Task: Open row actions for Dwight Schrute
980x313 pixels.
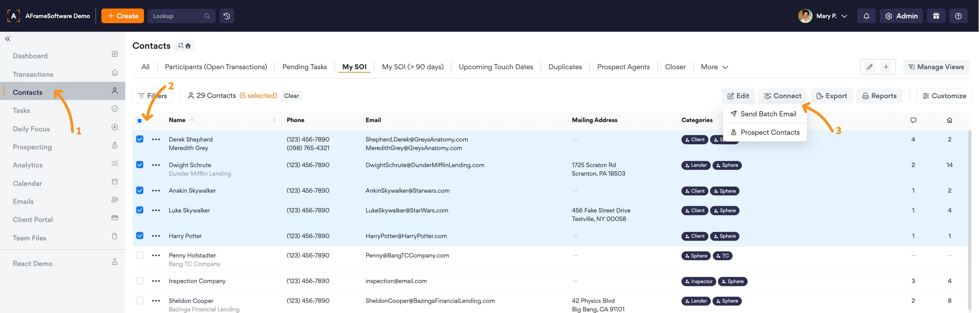Action: pyautogui.click(x=156, y=165)
